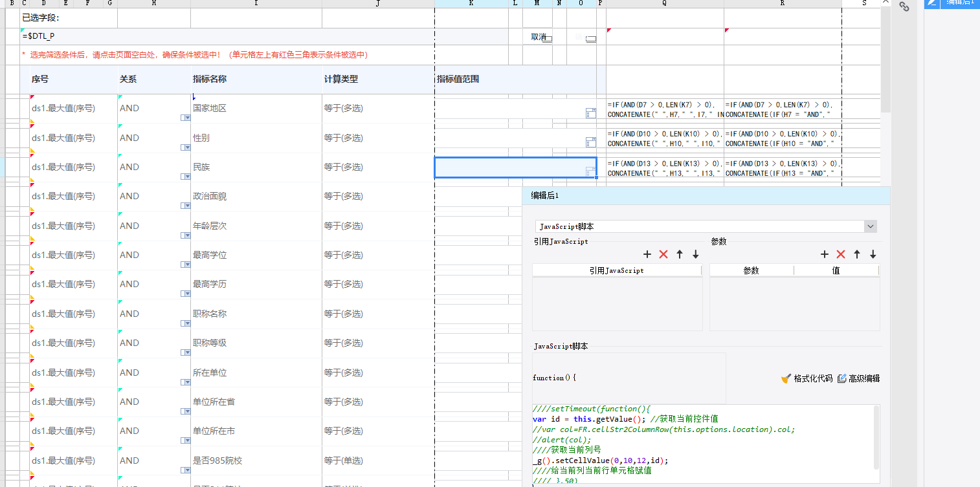Click the hyperlink chain icon in side strip
The width and height of the screenshot is (980, 487).
[x=904, y=7]
